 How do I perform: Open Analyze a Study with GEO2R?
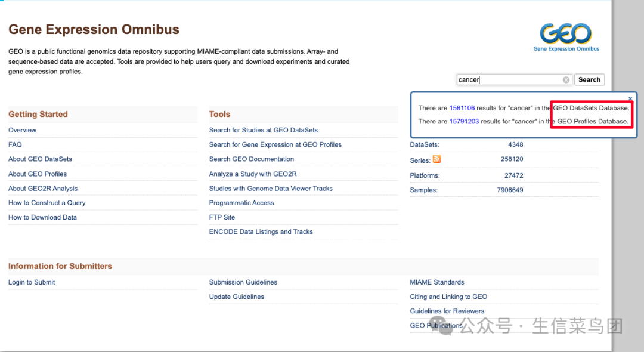pyautogui.click(x=253, y=174)
